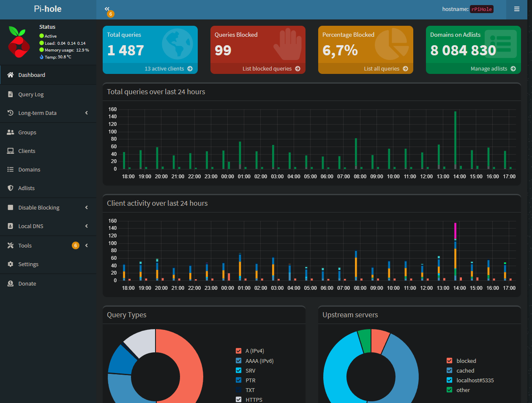Toggle TXT legend checkbox
Image resolution: width=532 pixels, height=403 pixels.
(x=239, y=390)
